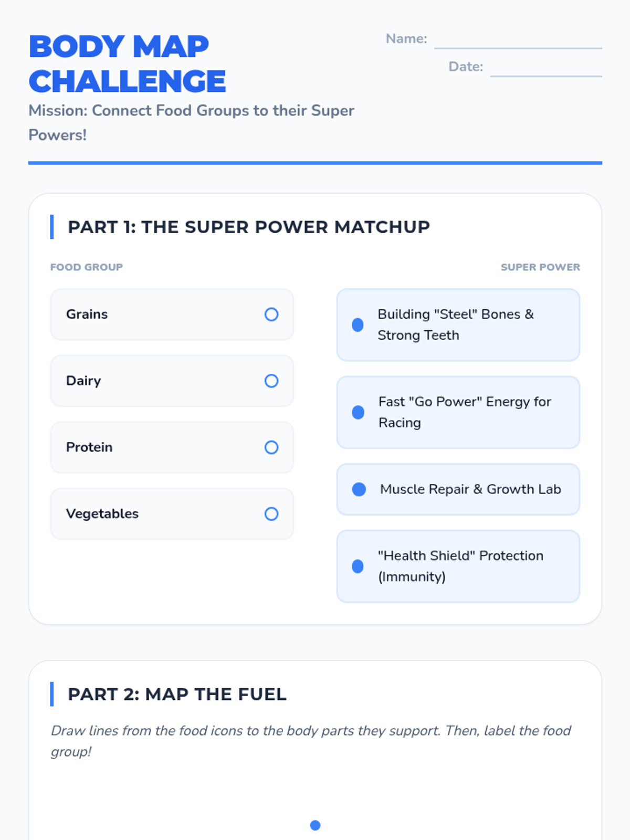Select the Grains connector circle
The height and width of the screenshot is (840, 630).
pyautogui.click(x=271, y=314)
